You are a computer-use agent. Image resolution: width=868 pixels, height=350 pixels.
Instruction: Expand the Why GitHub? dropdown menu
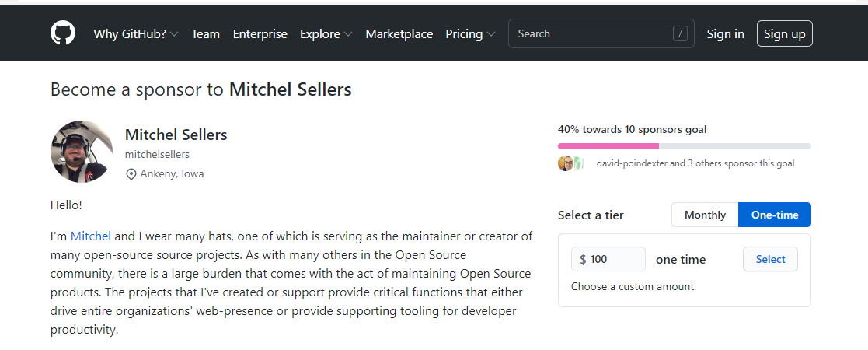(136, 33)
